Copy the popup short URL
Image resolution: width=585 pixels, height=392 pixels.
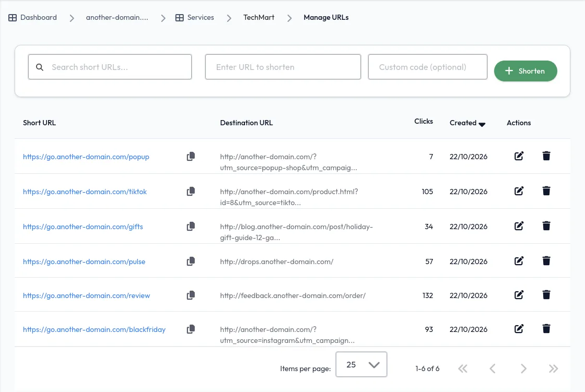click(x=191, y=156)
